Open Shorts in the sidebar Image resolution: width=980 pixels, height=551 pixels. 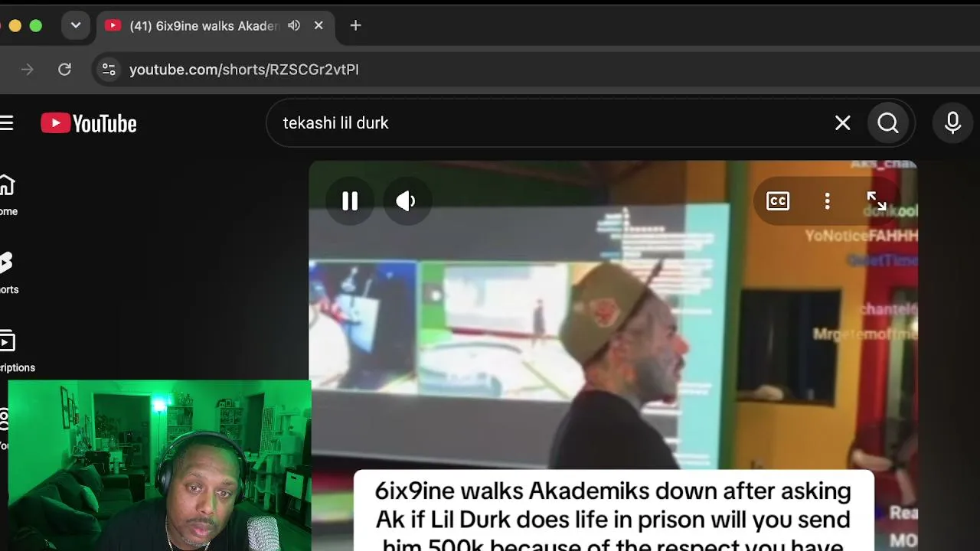(8, 274)
